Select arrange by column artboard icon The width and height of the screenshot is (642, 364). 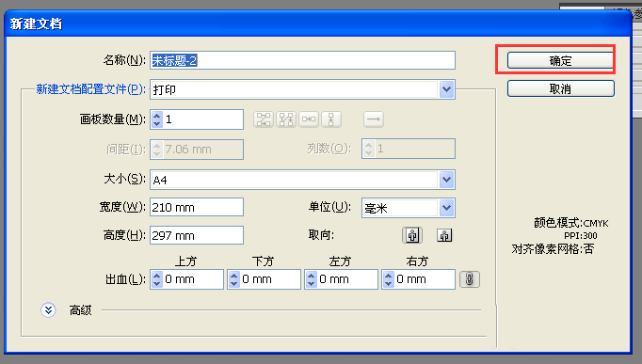(x=331, y=119)
